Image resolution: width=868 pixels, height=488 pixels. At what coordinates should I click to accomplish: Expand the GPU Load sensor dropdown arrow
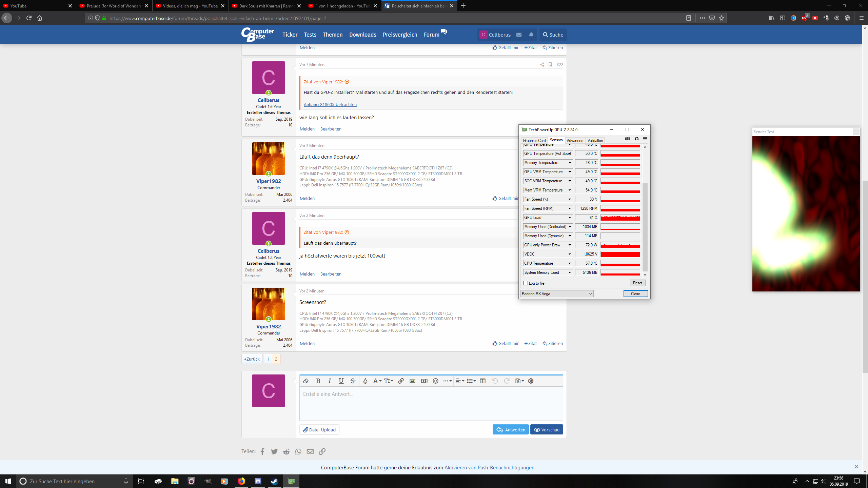point(570,218)
